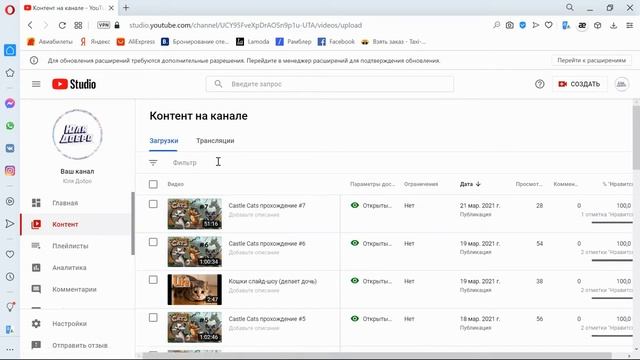Screen dimensions: 640x360
Task: Check Castle Cats прохождение #7 checkbox
Action: 153,204
